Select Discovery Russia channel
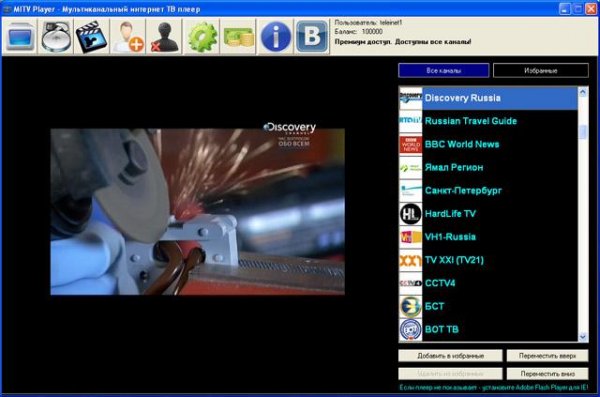600x397 pixels. point(488,98)
